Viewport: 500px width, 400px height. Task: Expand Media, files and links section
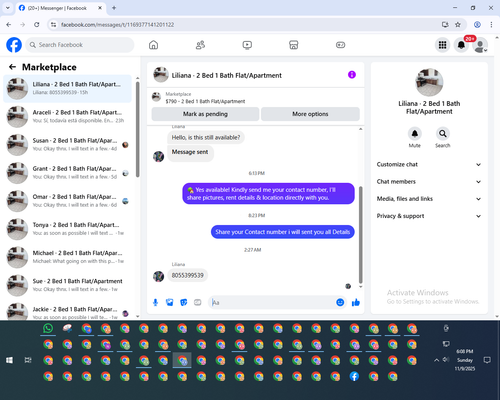[x=429, y=199]
